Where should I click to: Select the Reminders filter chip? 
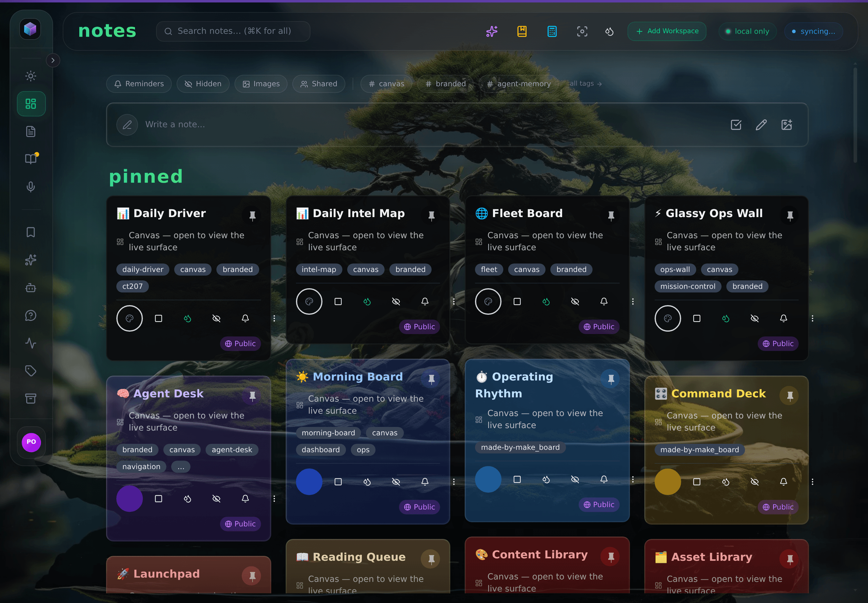click(x=139, y=84)
